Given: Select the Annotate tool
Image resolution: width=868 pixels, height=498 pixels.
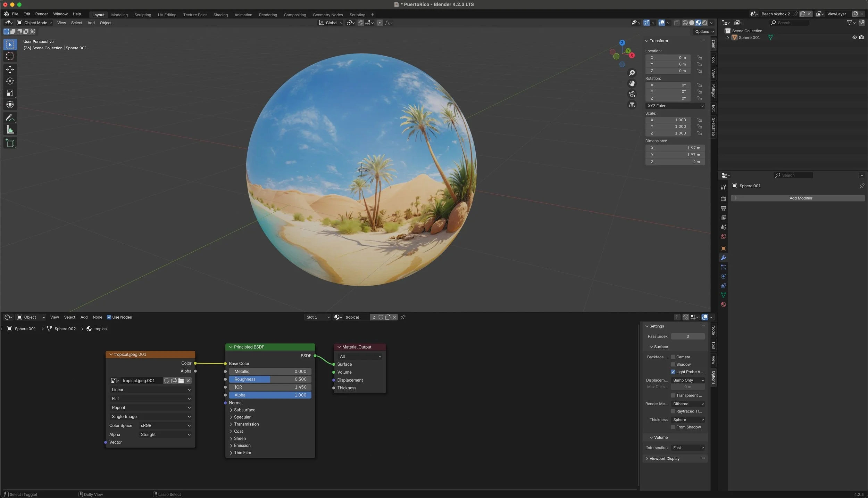Looking at the screenshot, I should [x=10, y=118].
